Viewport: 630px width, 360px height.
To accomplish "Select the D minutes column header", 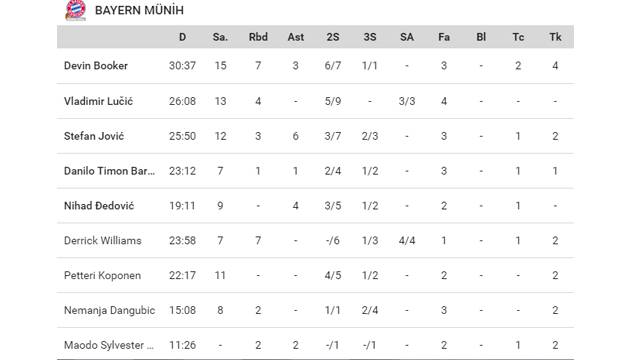I will [182, 37].
